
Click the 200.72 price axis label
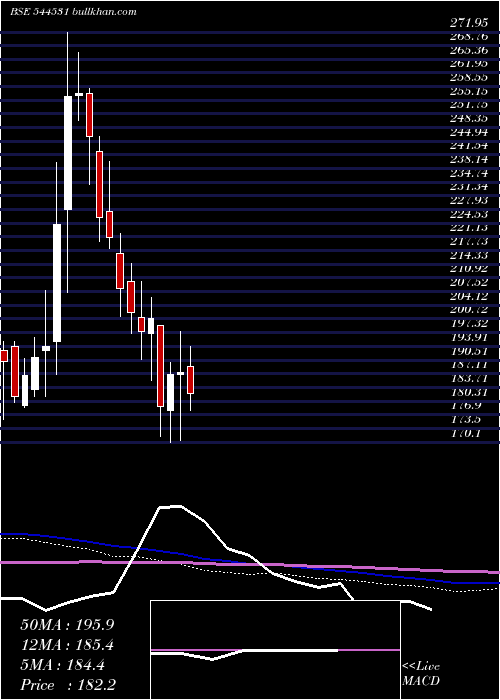coord(468,310)
